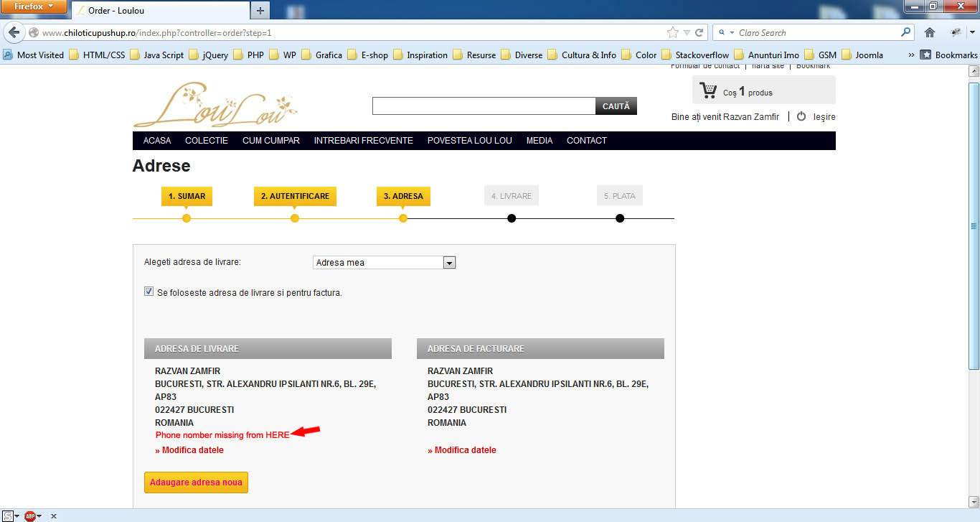The image size is (980, 522).
Task: Open MEDIA in the site menu
Action: 540,141
